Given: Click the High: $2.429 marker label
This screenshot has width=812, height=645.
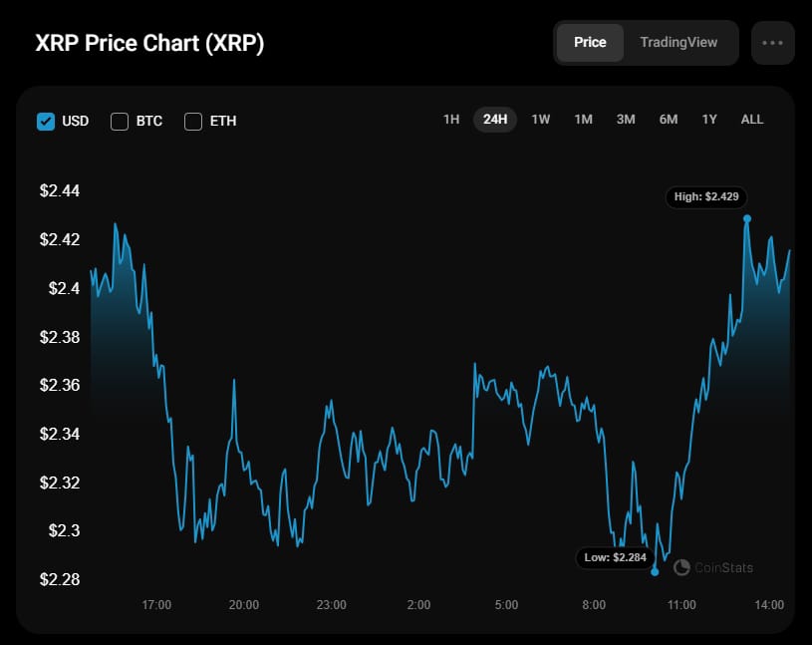Looking at the screenshot, I should click(706, 197).
